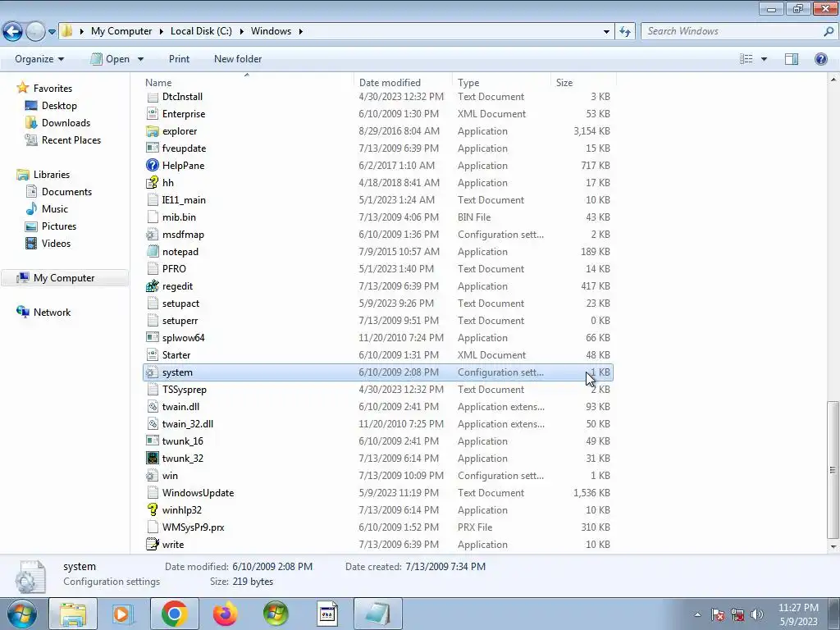Viewport: 840px width, 630px height.
Task: Toggle the preview pane icon
Action: pos(792,59)
